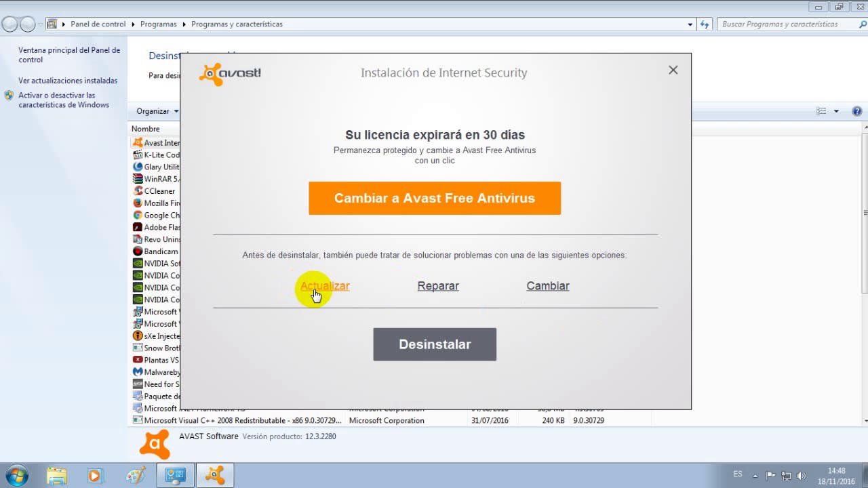Open the Organizar dropdown menu
The height and width of the screenshot is (488, 868).
(x=157, y=111)
